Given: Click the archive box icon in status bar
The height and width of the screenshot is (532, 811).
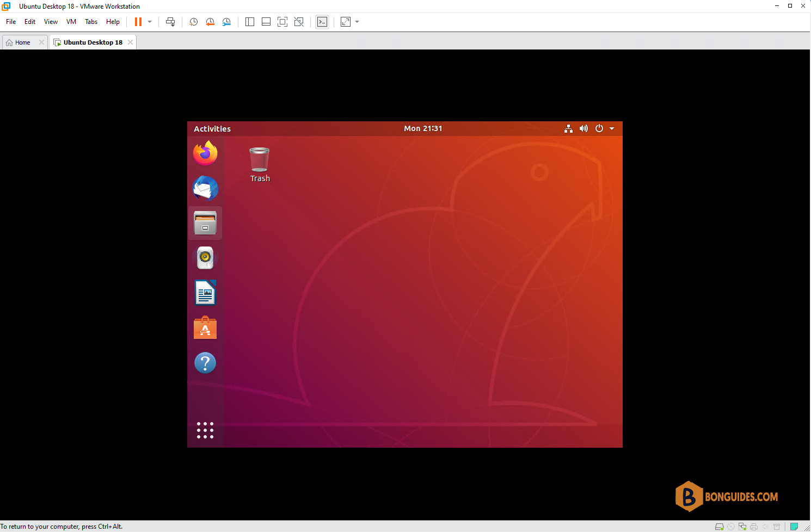Looking at the screenshot, I should [x=777, y=527].
